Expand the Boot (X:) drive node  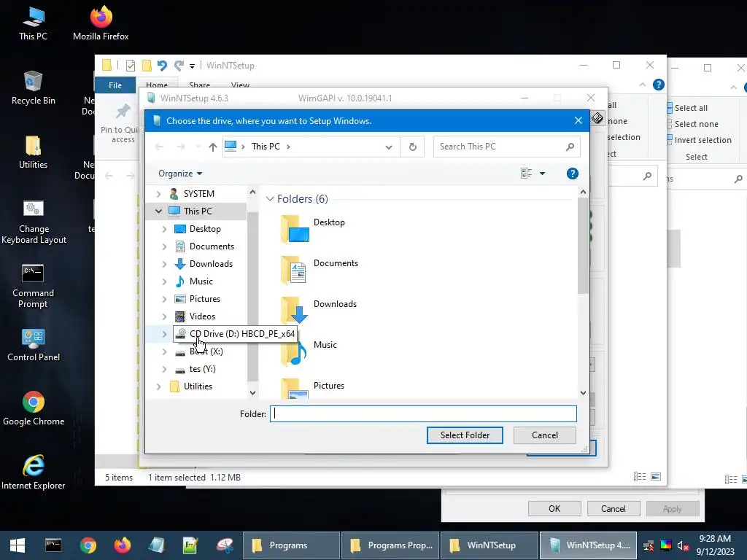tap(164, 351)
